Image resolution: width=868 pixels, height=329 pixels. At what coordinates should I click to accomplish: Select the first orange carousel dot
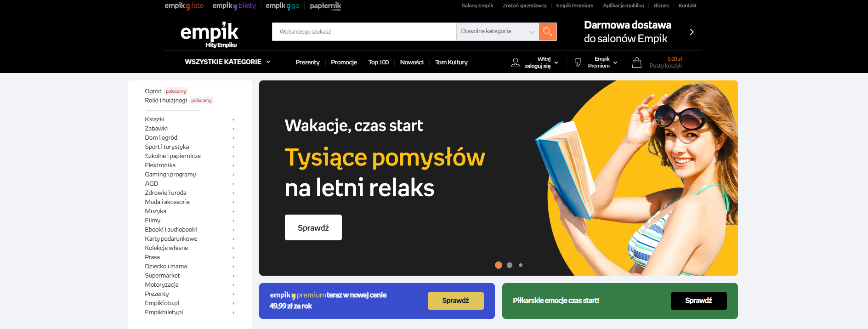(499, 265)
